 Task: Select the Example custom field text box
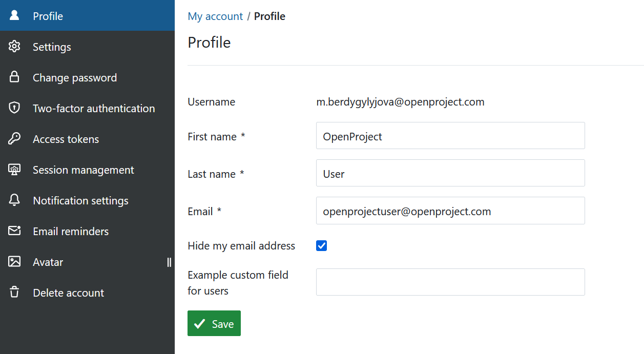tap(450, 282)
